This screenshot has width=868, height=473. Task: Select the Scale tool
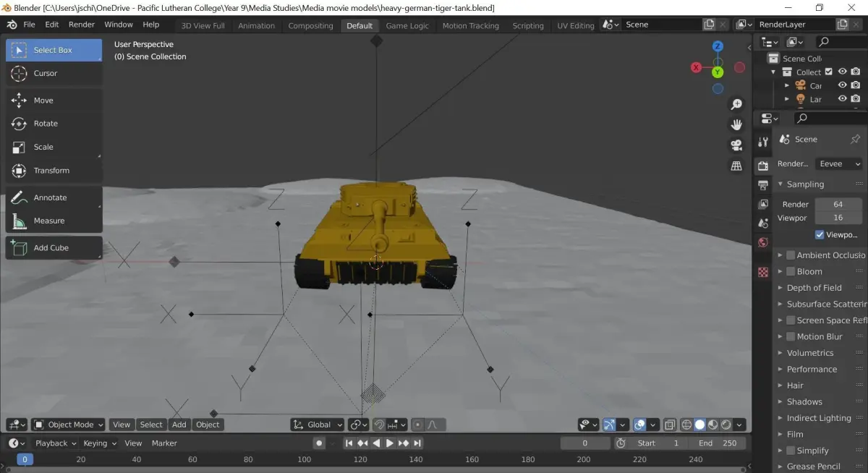54,147
